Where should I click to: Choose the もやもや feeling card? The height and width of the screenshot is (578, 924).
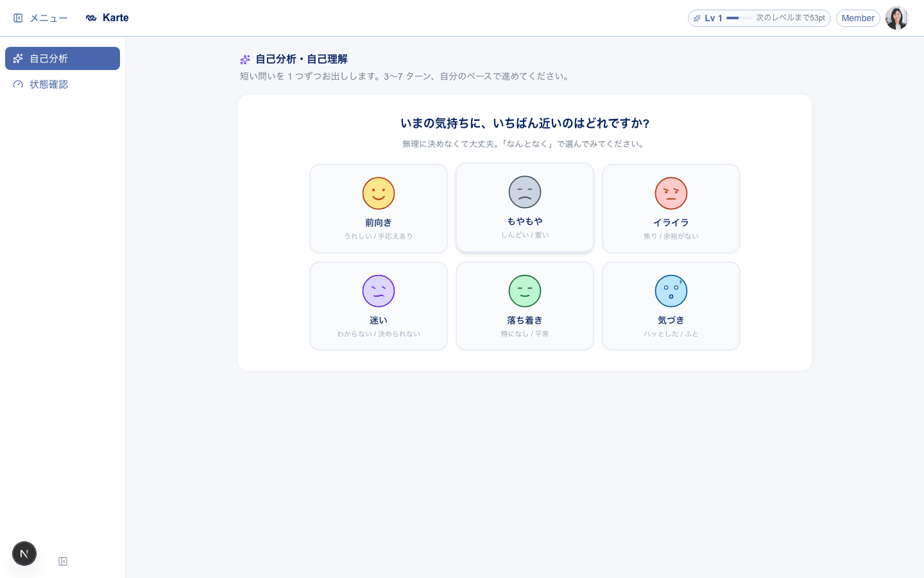click(525, 207)
